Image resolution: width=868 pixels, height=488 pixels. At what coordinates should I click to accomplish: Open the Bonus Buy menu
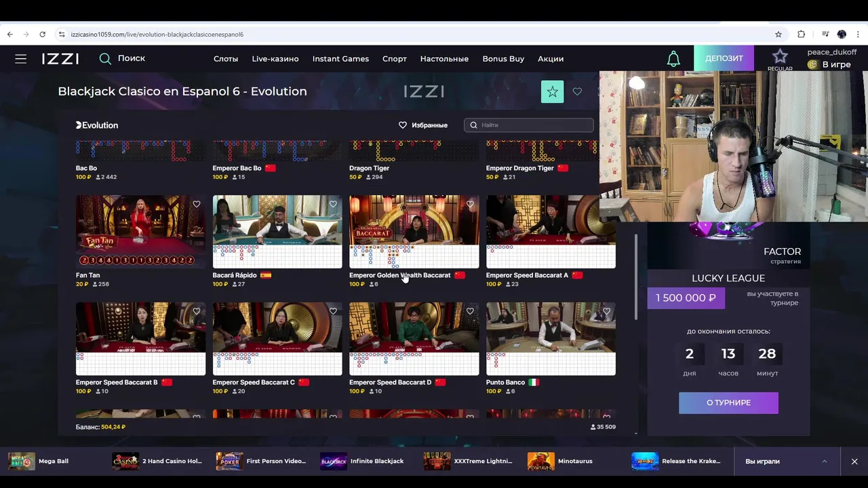point(503,59)
